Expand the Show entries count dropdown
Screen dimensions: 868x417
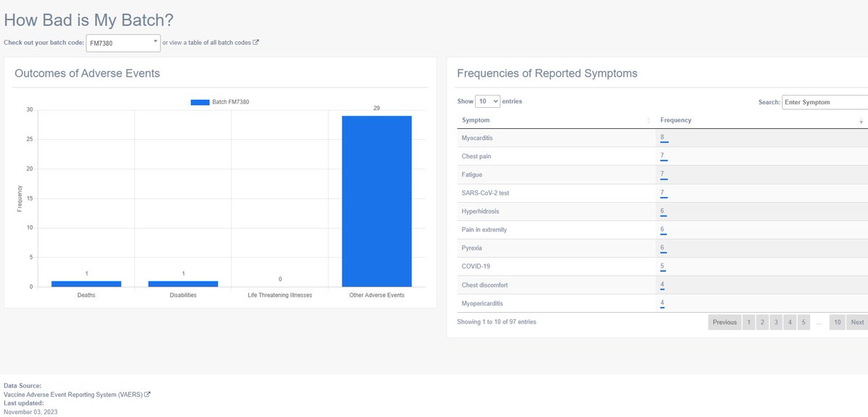pyautogui.click(x=487, y=102)
